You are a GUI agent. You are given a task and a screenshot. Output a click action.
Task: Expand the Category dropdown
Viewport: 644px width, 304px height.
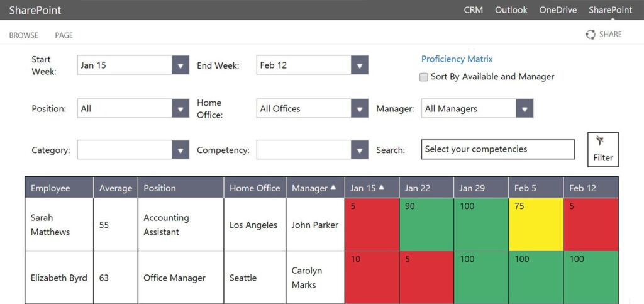pos(180,150)
